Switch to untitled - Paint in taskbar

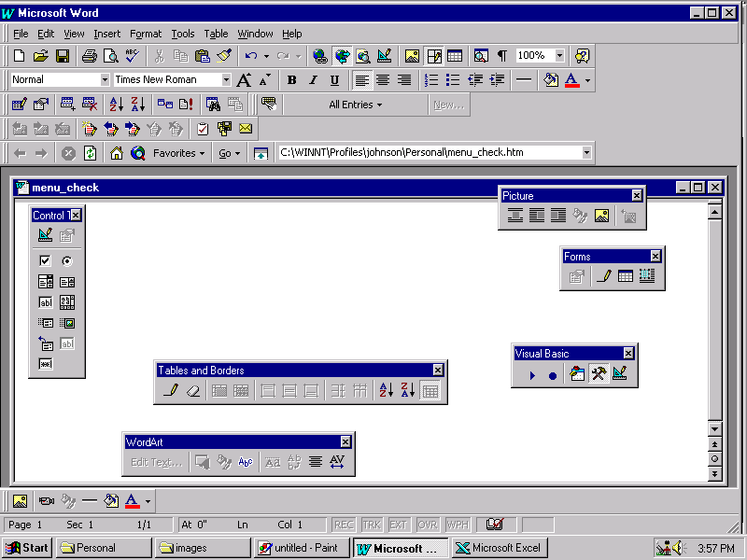click(300, 548)
